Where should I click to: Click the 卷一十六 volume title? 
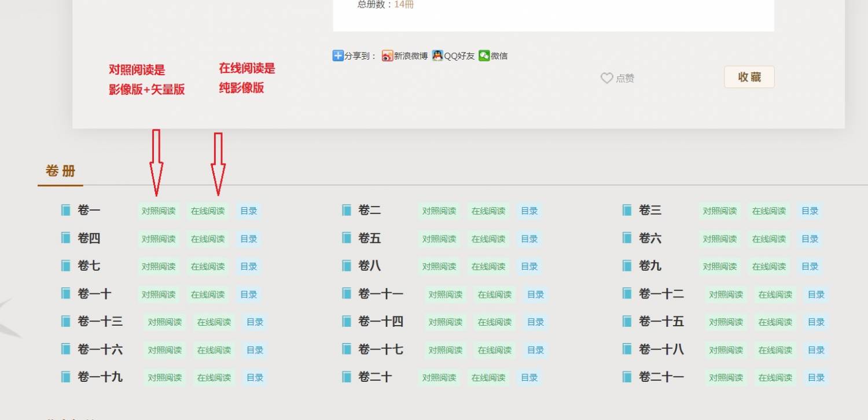(x=100, y=349)
